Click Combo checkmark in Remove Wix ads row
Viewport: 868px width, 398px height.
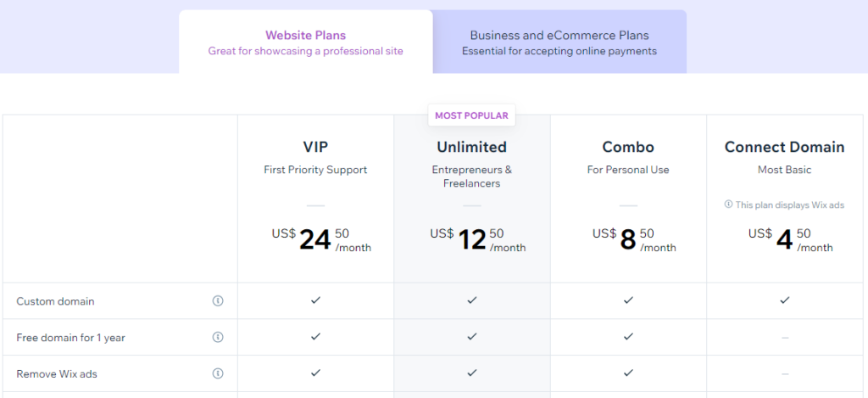pyautogui.click(x=628, y=373)
